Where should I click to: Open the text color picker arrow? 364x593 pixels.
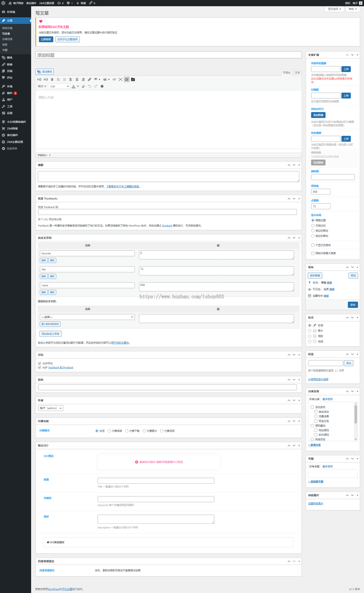point(78,86)
